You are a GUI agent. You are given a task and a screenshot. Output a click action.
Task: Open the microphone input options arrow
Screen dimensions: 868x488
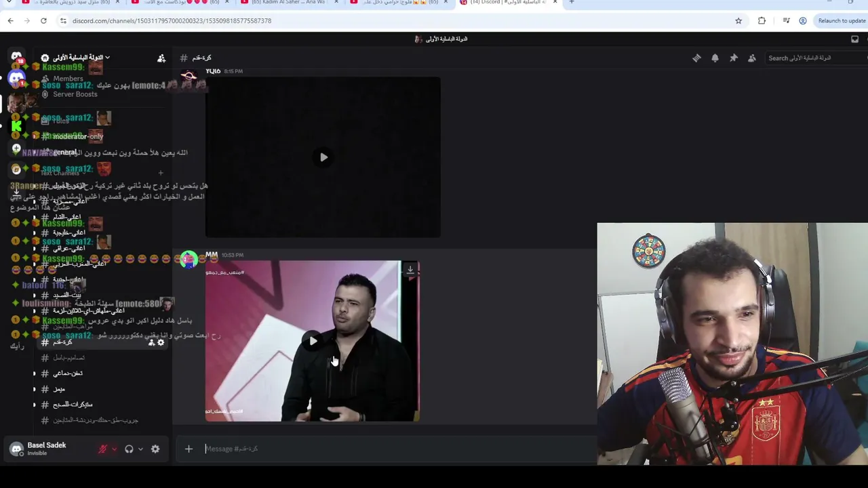click(x=114, y=449)
